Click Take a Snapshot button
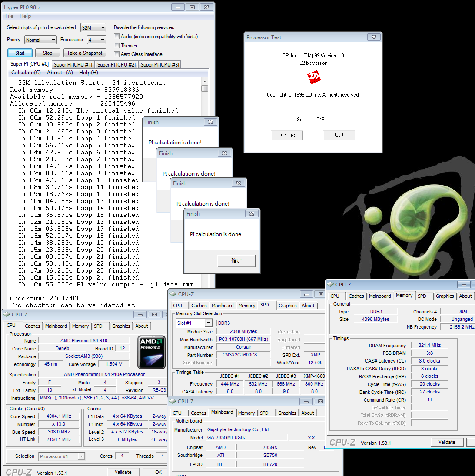 click(x=85, y=53)
